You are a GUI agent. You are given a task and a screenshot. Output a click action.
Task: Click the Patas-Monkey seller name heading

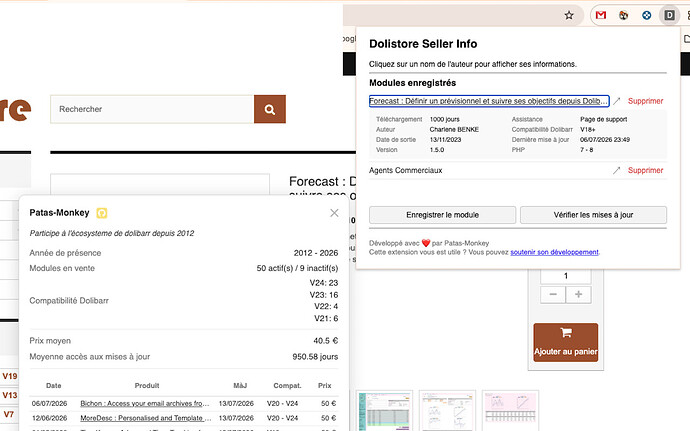click(59, 213)
